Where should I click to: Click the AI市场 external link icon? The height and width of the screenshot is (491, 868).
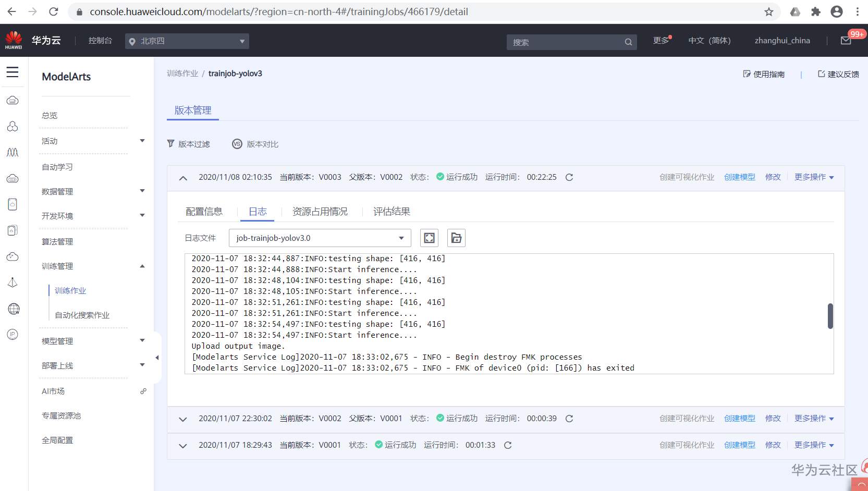click(x=143, y=391)
